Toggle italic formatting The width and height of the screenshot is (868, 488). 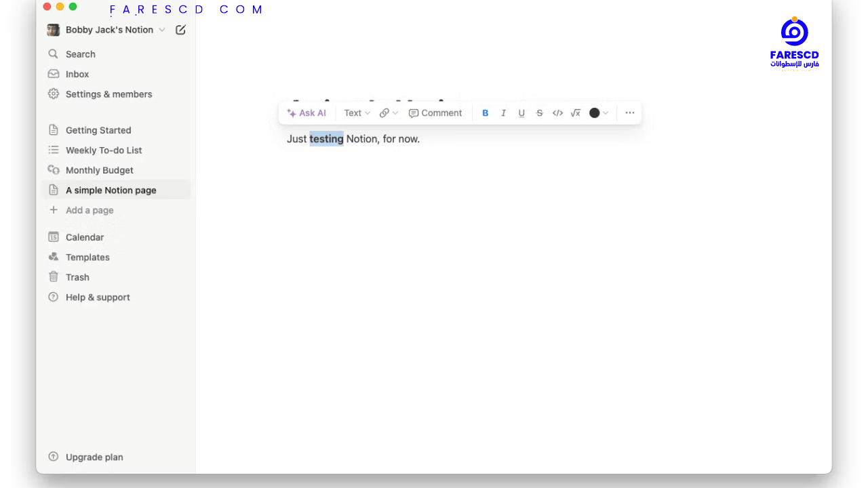[x=503, y=113]
